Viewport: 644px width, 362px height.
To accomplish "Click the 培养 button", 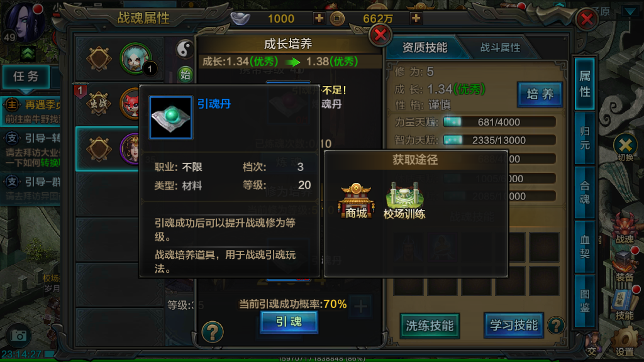I will [540, 94].
